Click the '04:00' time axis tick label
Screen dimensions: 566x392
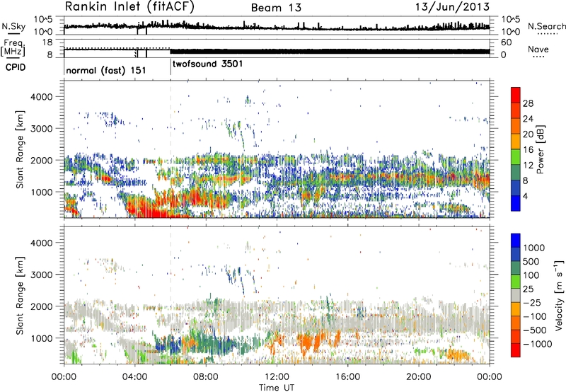pyautogui.click(x=134, y=377)
